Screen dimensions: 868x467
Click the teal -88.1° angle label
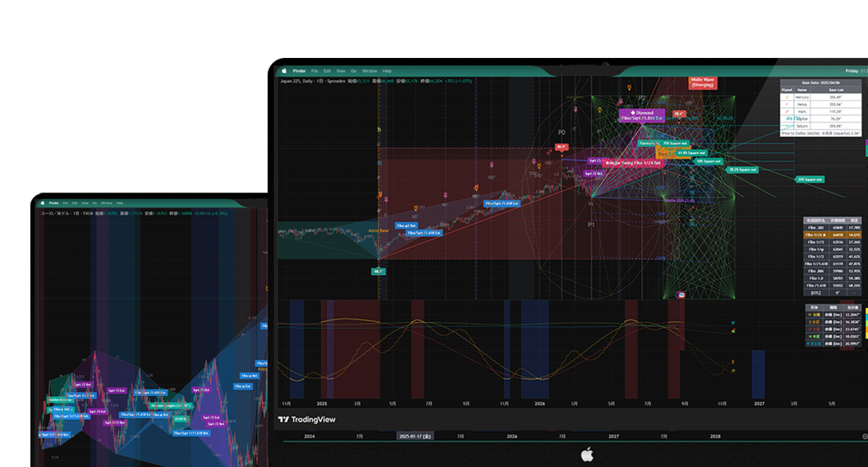pos(379,272)
